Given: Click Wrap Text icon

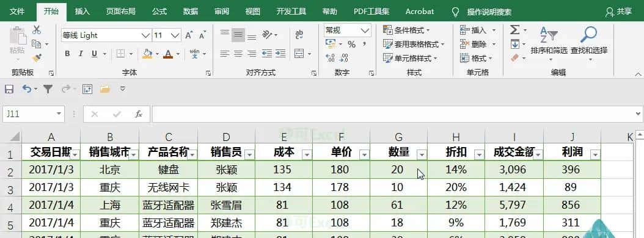Looking at the screenshot, I should point(299,34).
